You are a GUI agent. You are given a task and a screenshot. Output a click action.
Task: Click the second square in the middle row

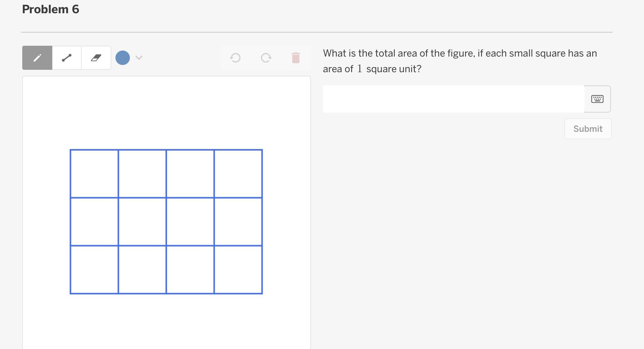pyautogui.click(x=142, y=222)
